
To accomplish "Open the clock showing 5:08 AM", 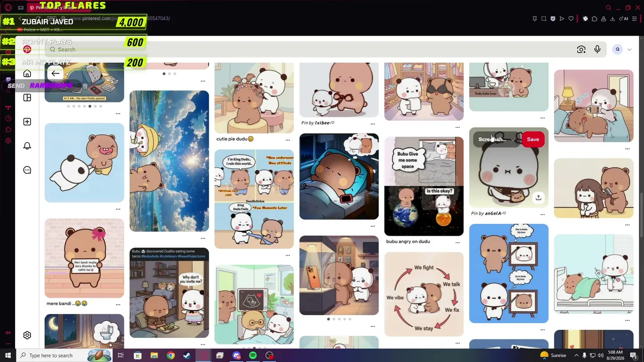I will click(x=616, y=355).
